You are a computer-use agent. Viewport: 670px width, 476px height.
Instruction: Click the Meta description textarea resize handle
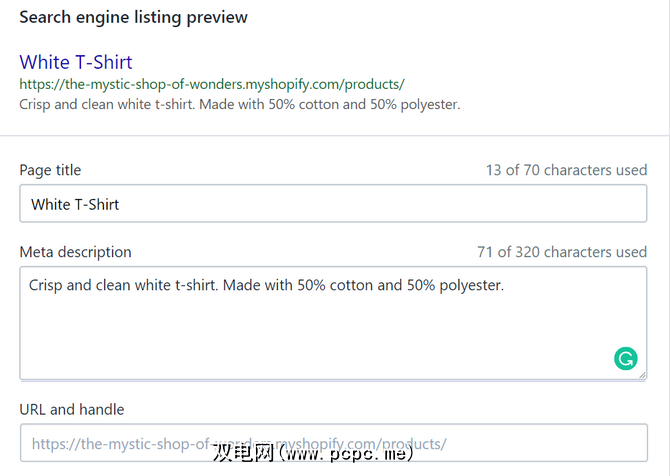(x=641, y=374)
